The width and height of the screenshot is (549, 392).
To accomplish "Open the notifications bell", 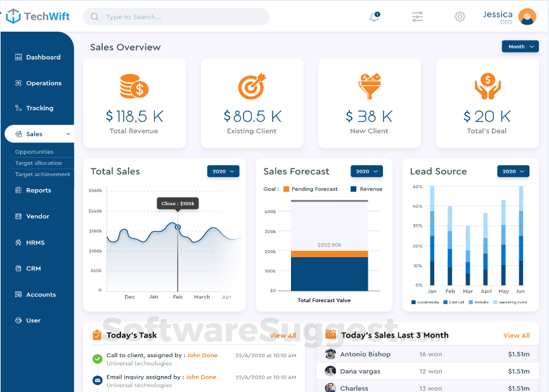I will coord(374,16).
